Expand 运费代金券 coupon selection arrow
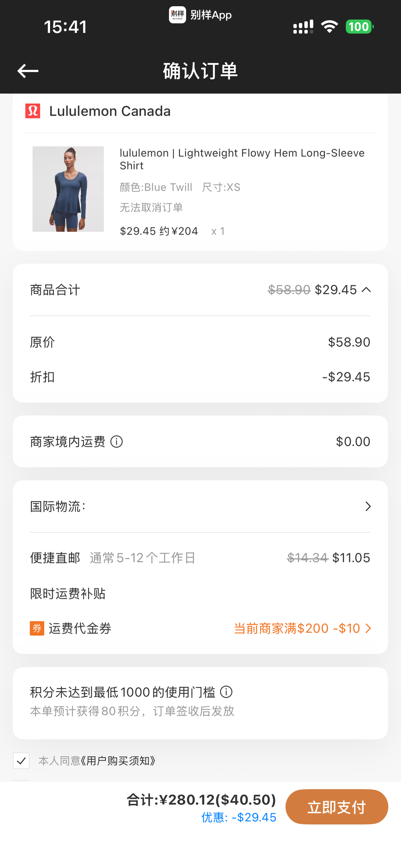401x868 pixels. point(368,628)
